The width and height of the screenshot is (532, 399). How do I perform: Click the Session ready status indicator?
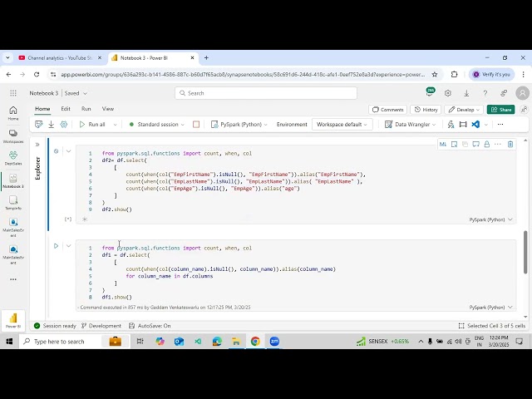pos(56,326)
